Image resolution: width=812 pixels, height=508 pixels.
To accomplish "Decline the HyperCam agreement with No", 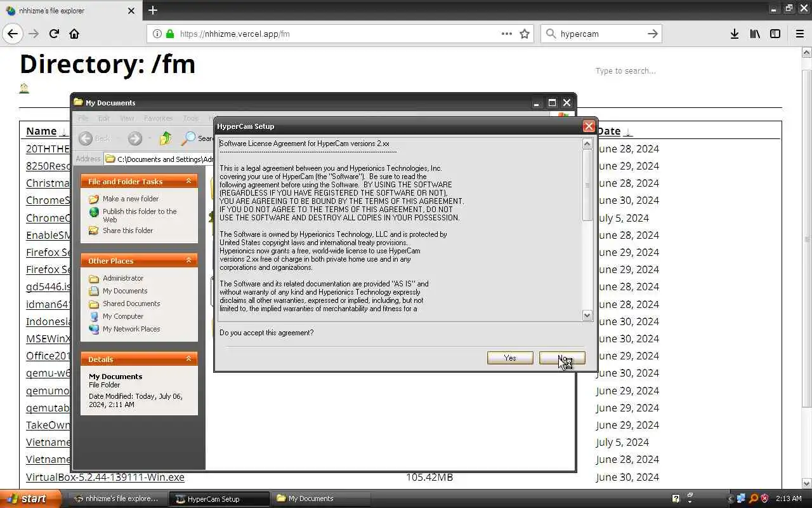I will point(562,358).
